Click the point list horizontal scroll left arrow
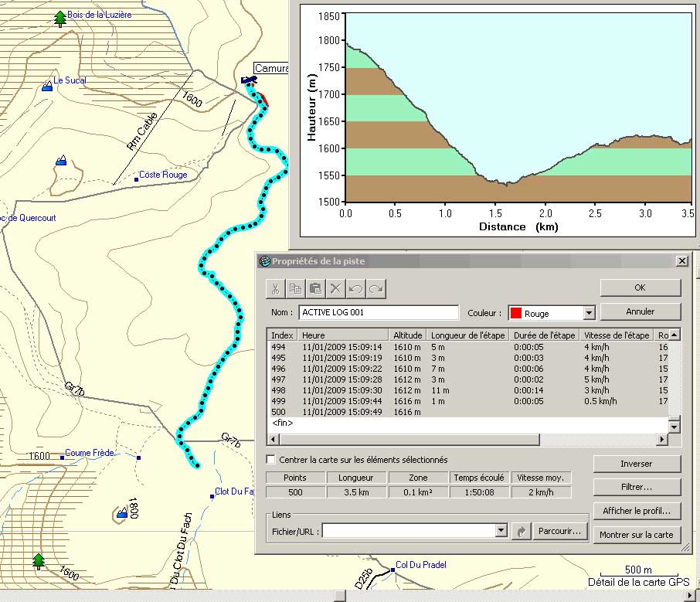Screen dimensions: 700x602 coord(274,440)
